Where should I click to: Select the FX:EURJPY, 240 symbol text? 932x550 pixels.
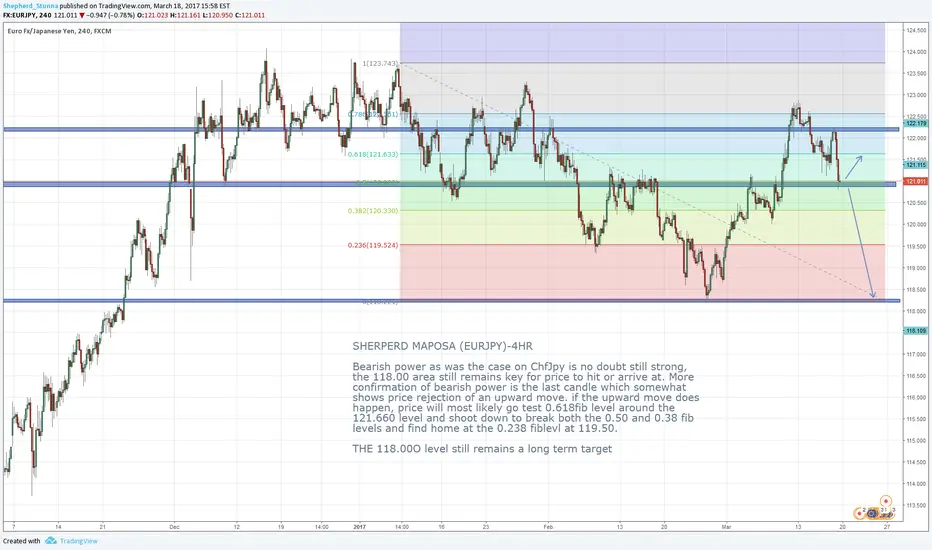click(27, 15)
